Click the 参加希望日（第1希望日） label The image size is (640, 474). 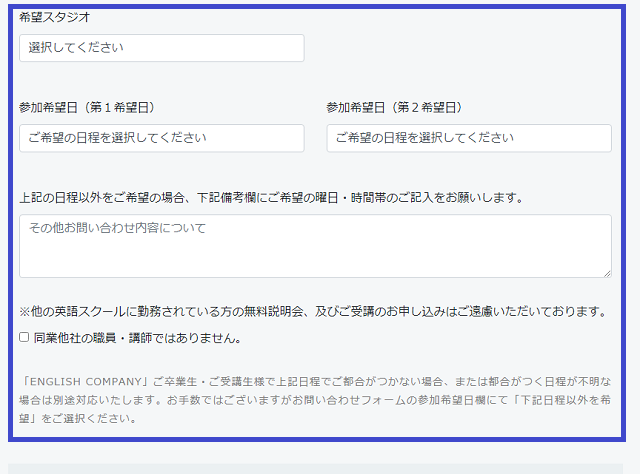point(87,107)
